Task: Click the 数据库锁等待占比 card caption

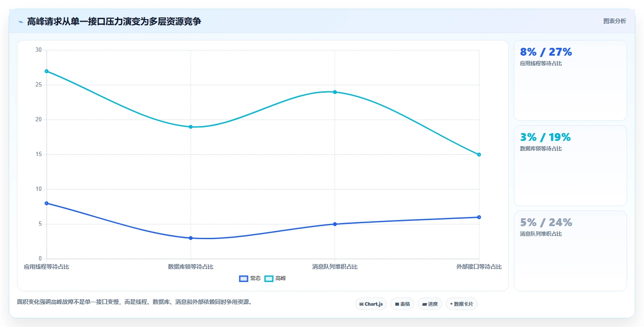Action: click(x=541, y=149)
